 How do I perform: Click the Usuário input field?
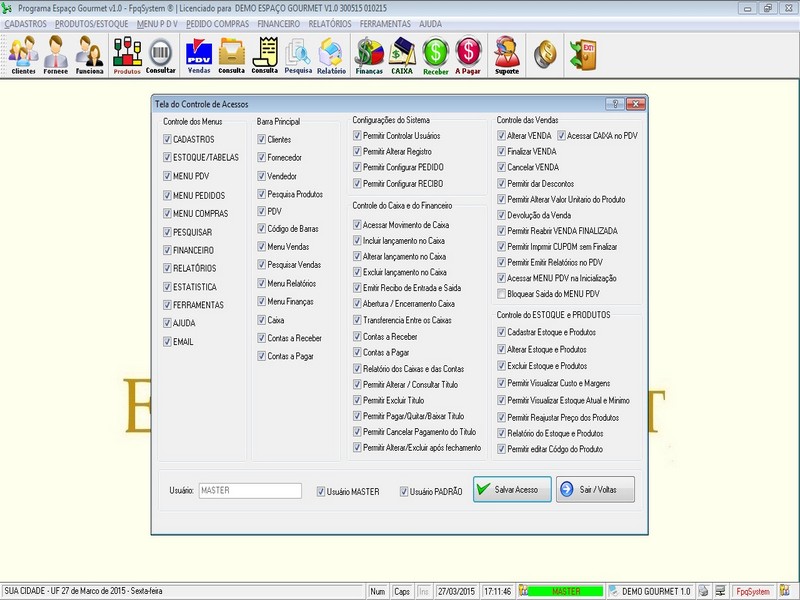(x=250, y=491)
